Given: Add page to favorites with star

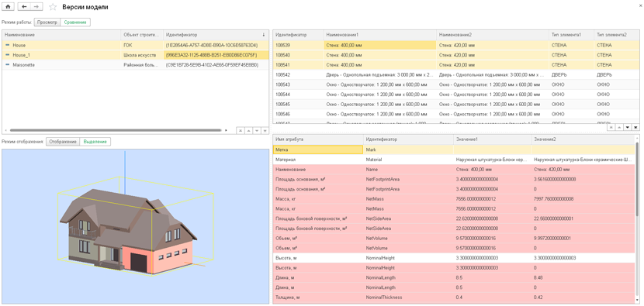Looking at the screenshot, I should coord(53,7).
